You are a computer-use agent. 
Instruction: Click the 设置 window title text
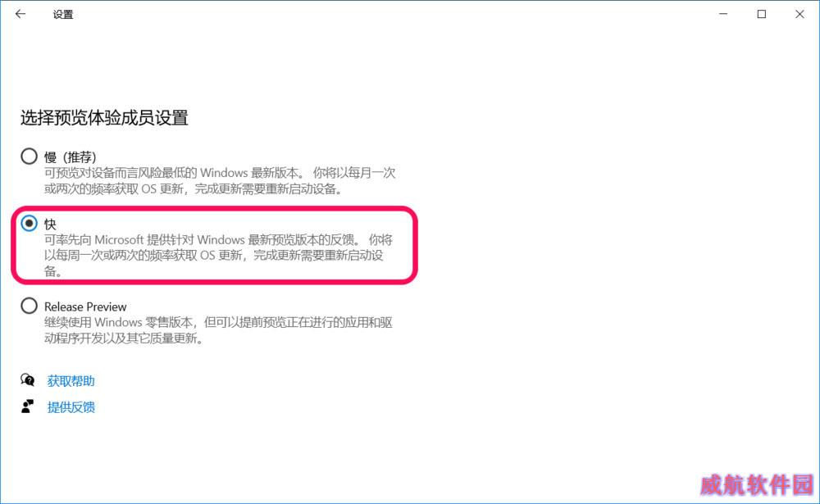click(x=63, y=15)
